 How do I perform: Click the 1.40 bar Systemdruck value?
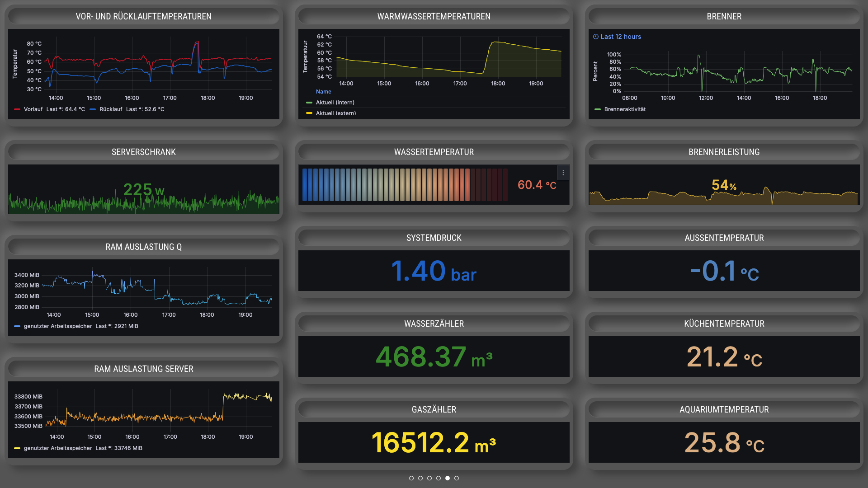434,271
